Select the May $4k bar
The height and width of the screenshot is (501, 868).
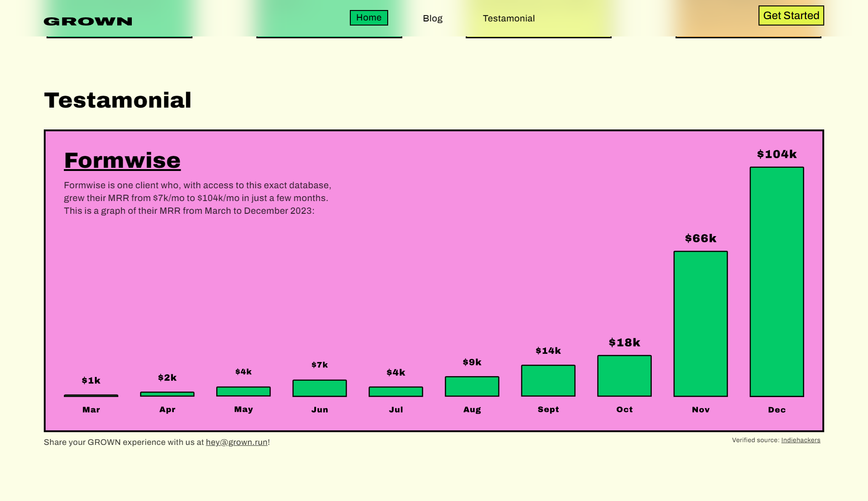tap(244, 392)
